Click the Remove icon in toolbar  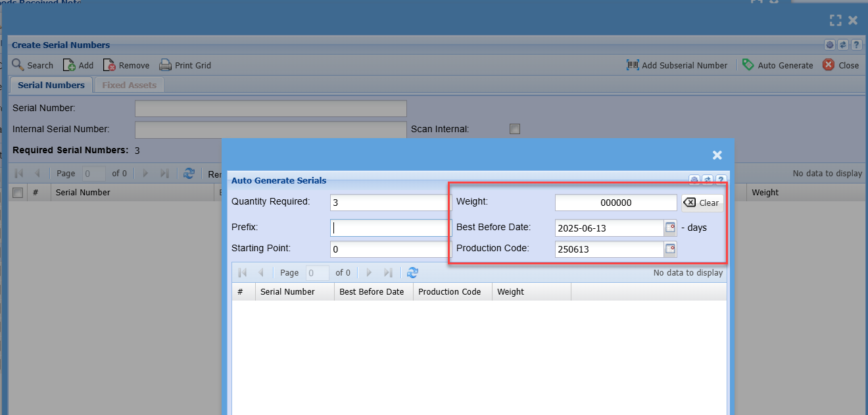coord(109,65)
